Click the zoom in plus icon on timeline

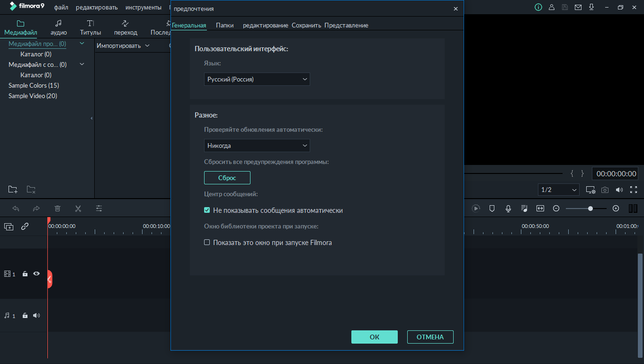point(616,209)
